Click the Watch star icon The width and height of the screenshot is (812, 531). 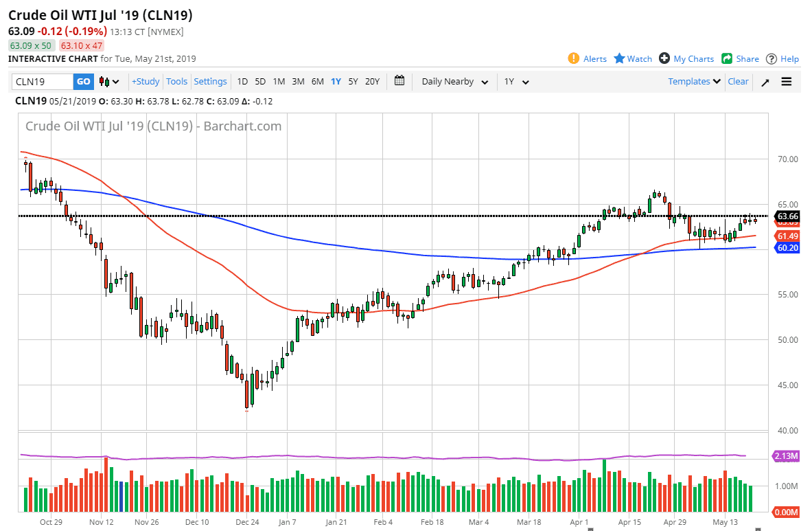point(619,58)
